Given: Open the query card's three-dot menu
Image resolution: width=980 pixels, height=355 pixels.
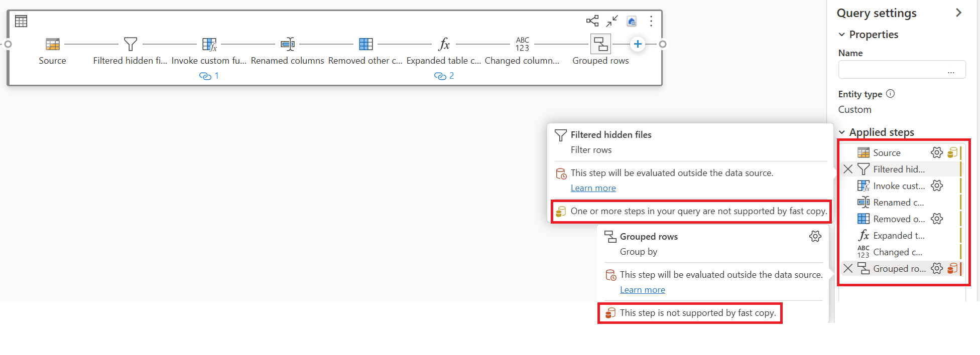Looking at the screenshot, I should (x=651, y=21).
